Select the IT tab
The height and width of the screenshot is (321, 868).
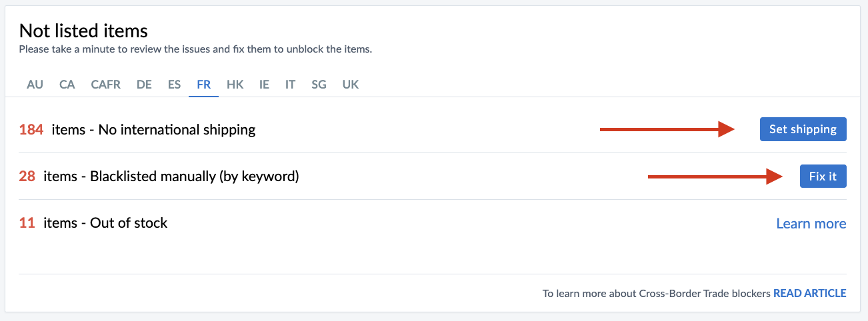pos(290,85)
